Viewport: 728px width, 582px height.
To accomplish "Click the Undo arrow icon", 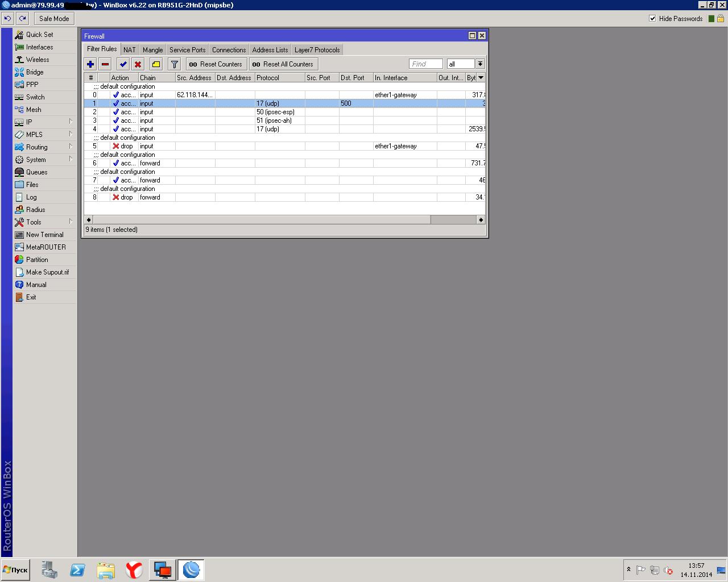I will pos(7,19).
